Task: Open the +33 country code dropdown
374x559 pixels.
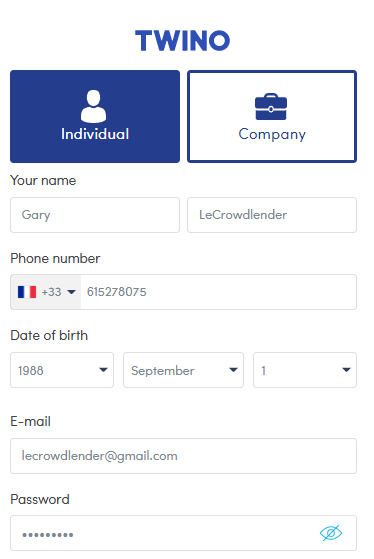Action: [x=46, y=292]
